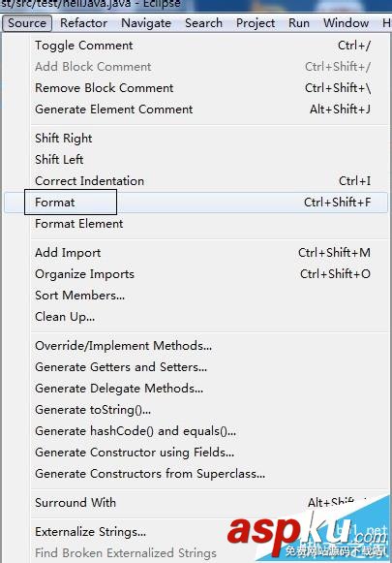Open the Project menu

(256, 23)
